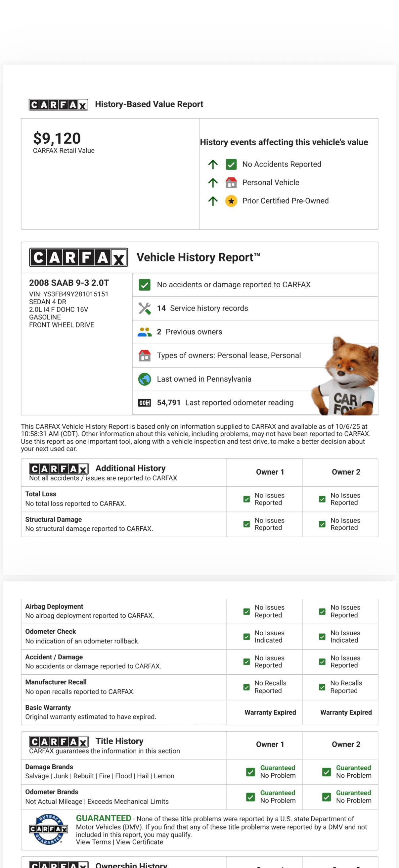The image size is (399, 868).
Task: Click the red house icon beside Personal Vehicle
Action: 231,183
